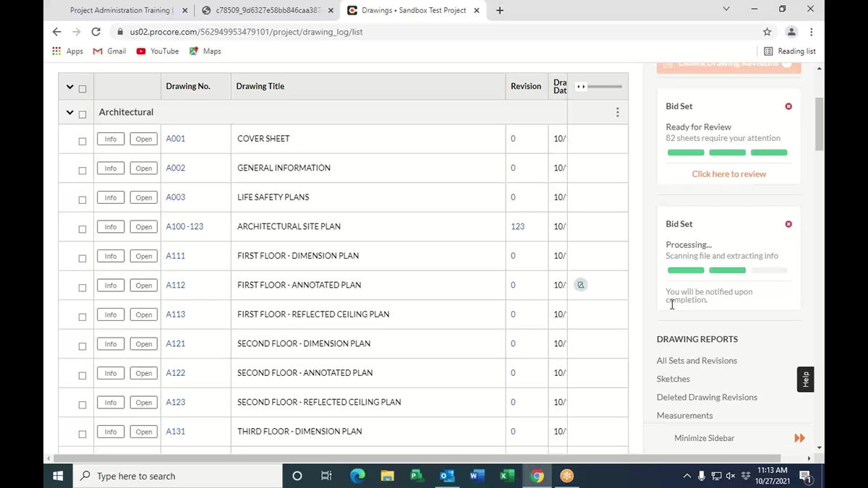The height and width of the screenshot is (488, 868).
Task: Click the three-dot menu in Architectural row
Action: (x=617, y=112)
